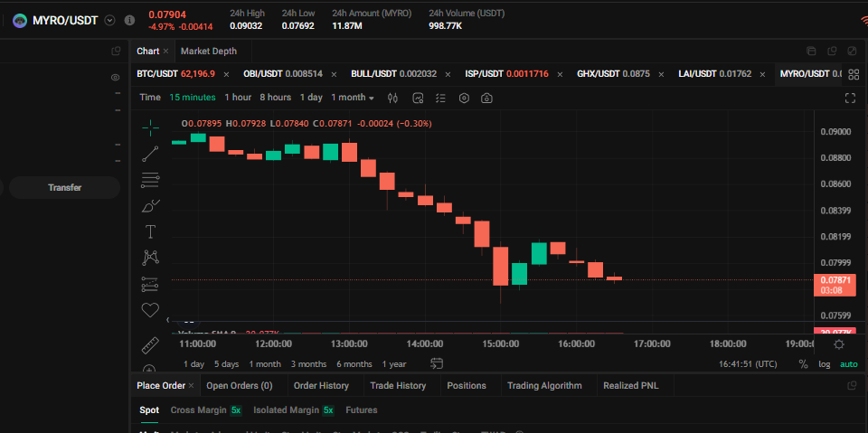Switch to GHX/USDT chart tab
Screen dimensions: 868x433
tap(613, 73)
